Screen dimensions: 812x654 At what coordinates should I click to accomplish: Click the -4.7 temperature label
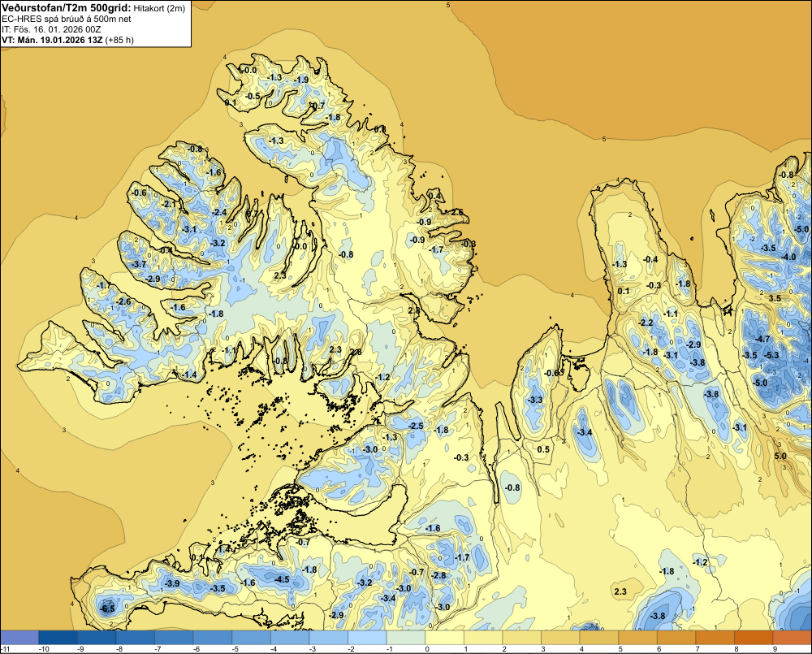(x=762, y=339)
